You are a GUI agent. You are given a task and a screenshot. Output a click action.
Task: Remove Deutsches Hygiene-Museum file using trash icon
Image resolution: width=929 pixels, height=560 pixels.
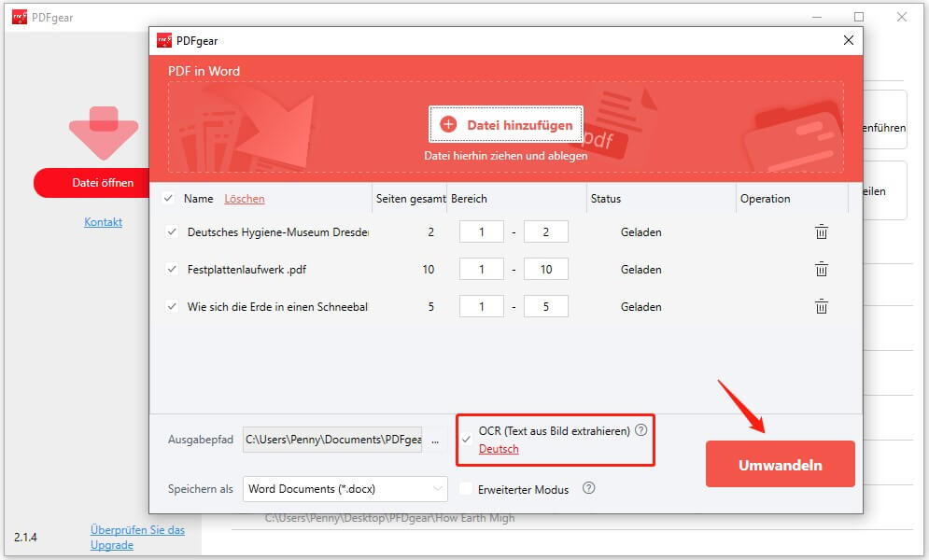[x=821, y=231]
